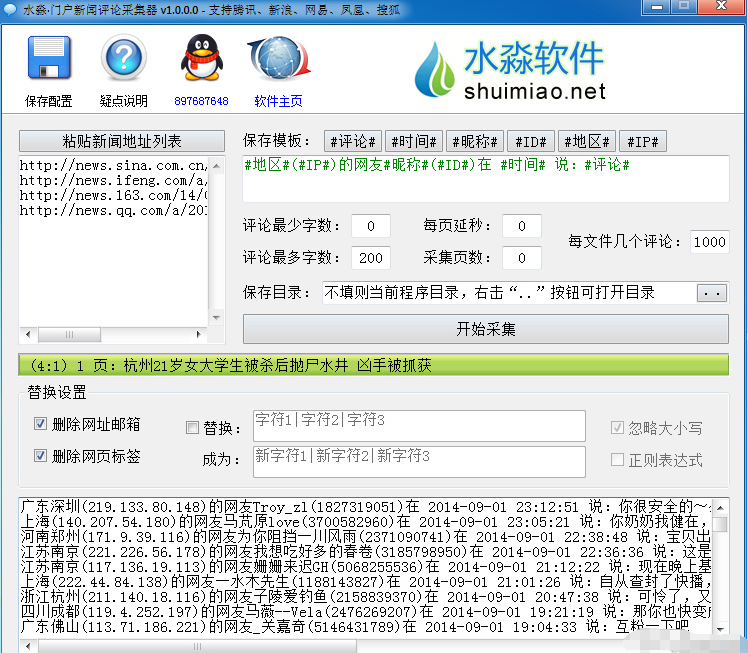
Task: Click the 评论最多字数 input field
Action: coord(371,258)
